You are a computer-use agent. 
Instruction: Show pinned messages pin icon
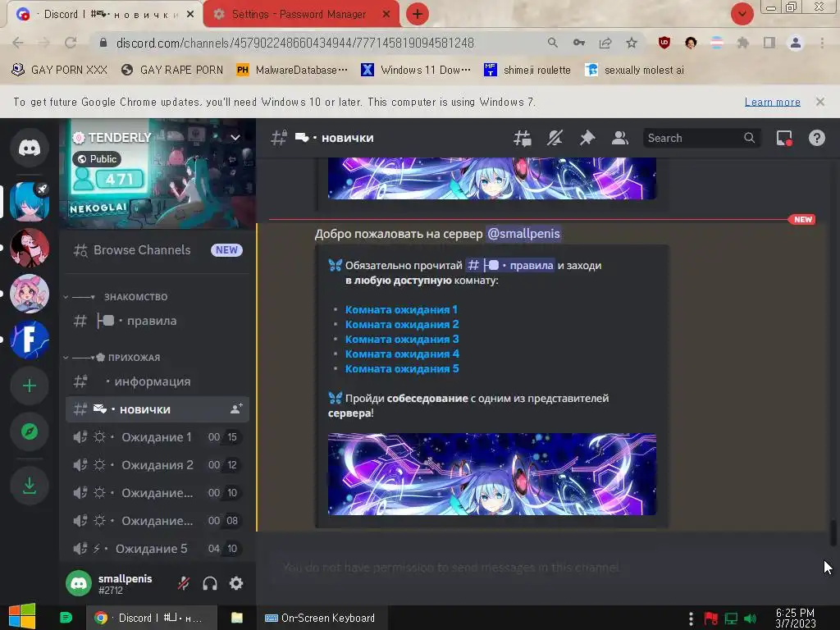pyautogui.click(x=587, y=138)
